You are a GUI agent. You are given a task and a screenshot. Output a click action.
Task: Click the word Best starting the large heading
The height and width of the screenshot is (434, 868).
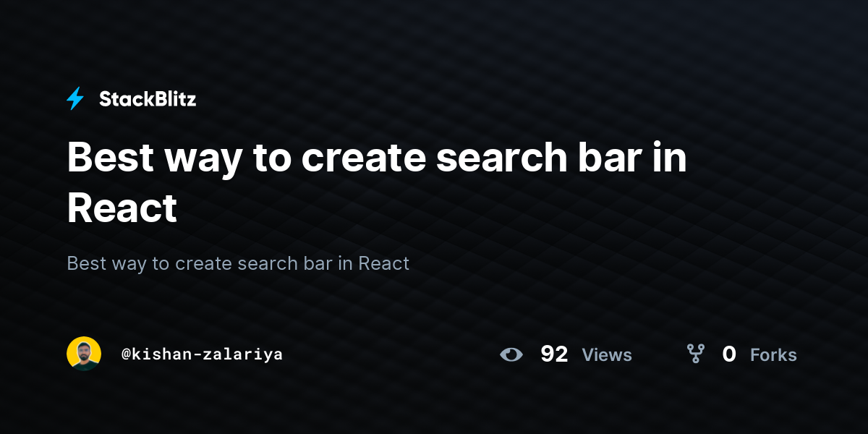111,157
